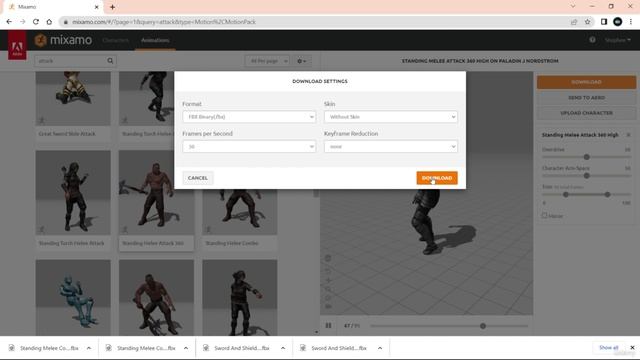Viewport: 640px width, 360px height.
Task: Open the Chrome profile avatar
Action: coord(618,22)
